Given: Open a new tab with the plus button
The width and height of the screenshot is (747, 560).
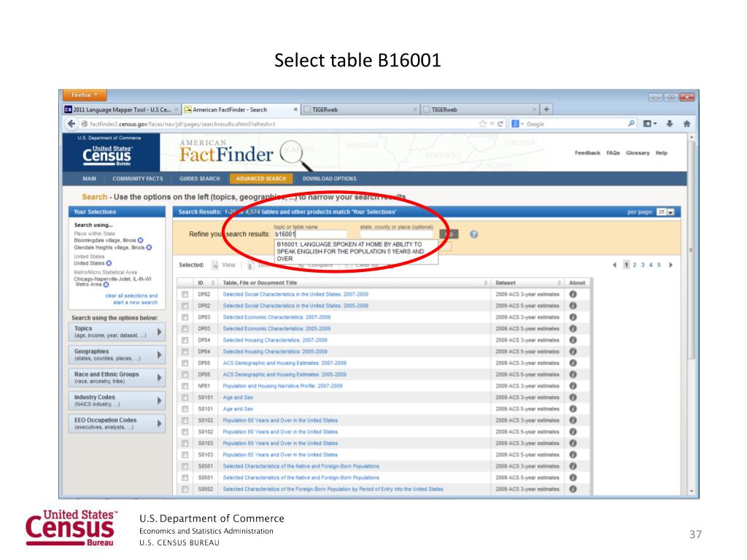Looking at the screenshot, I should point(546,109).
